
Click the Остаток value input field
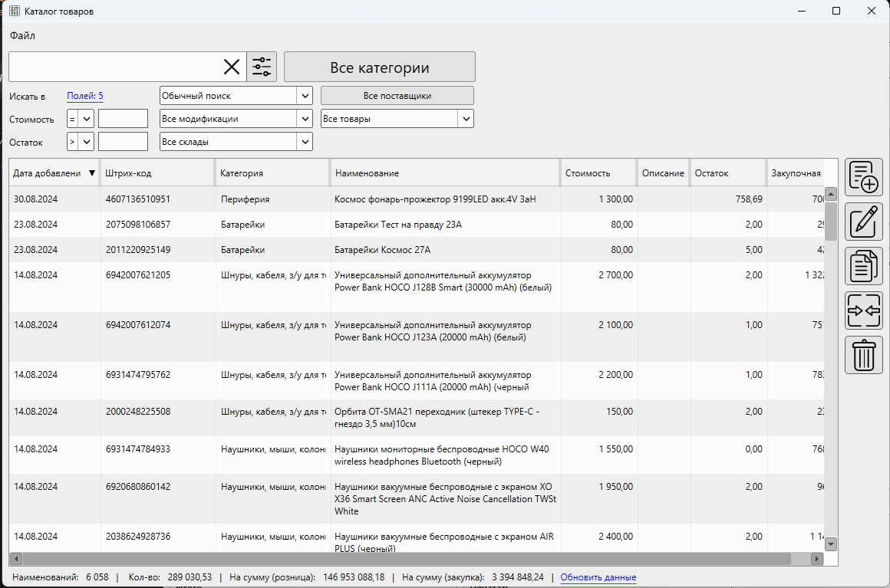coord(123,142)
